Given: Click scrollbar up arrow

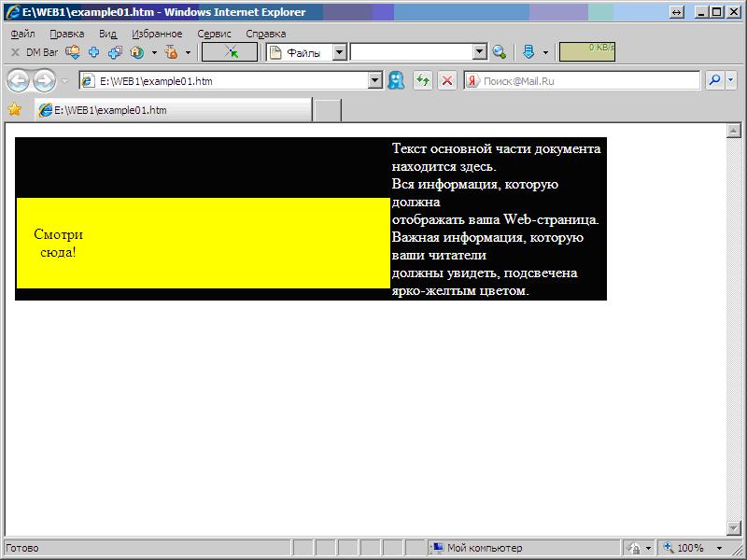Looking at the screenshot, I should coord(734,131).
